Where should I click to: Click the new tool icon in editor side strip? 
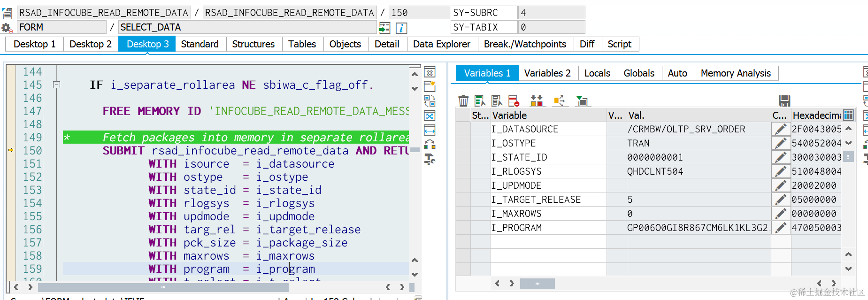[x=430, y=86]
